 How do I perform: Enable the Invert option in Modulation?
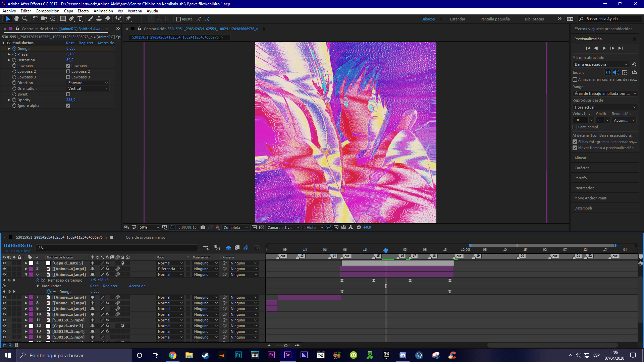(x=68, y=94)
